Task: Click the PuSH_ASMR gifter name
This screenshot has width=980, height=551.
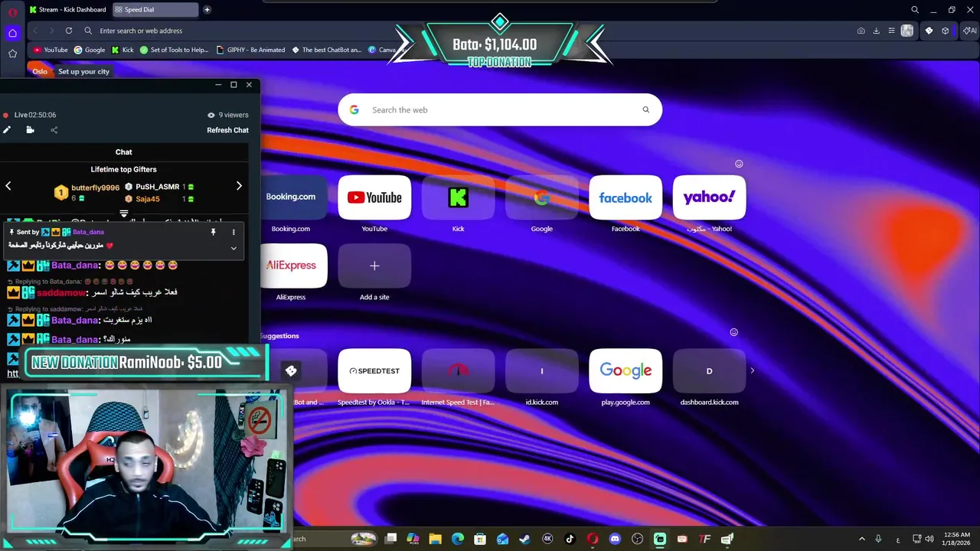Action: (157, 187)
